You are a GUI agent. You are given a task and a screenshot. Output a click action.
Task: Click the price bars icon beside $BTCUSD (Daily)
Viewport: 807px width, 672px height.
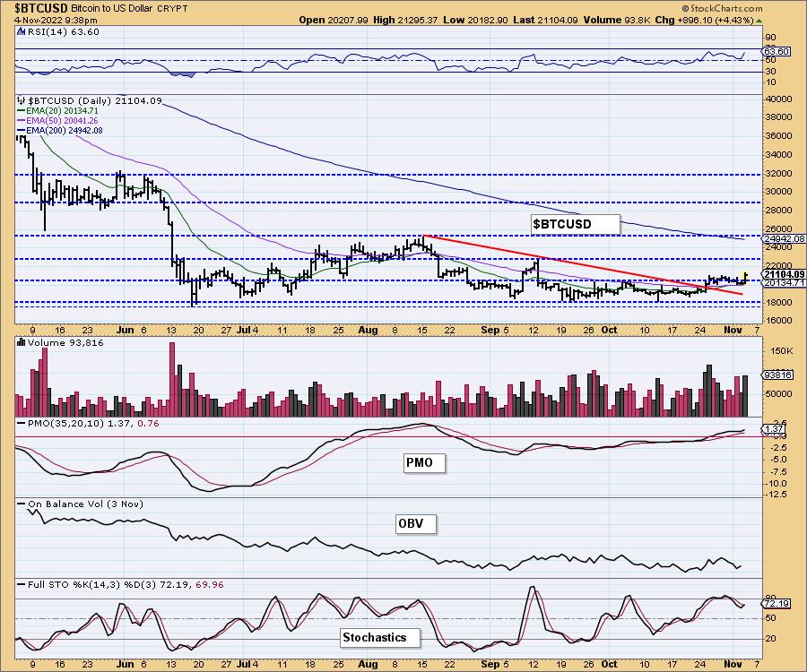click(x=22, y=100)
